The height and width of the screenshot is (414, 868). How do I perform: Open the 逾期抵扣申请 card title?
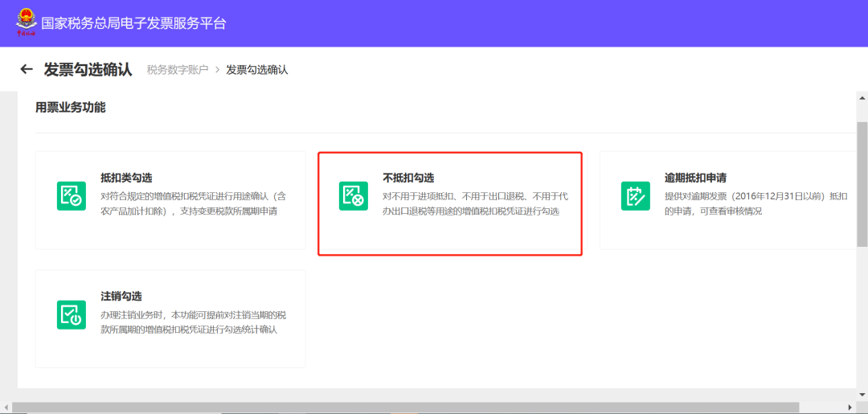[695, 178]
